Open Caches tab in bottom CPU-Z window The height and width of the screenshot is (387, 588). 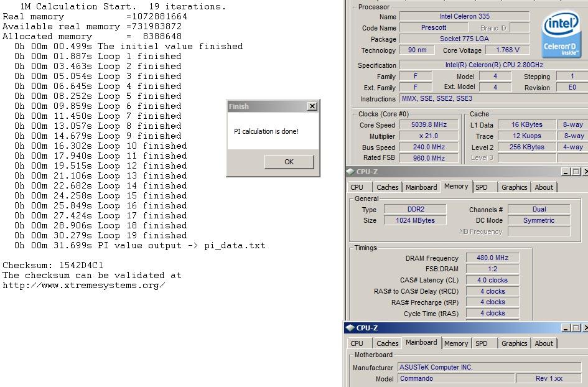(388, 343)
